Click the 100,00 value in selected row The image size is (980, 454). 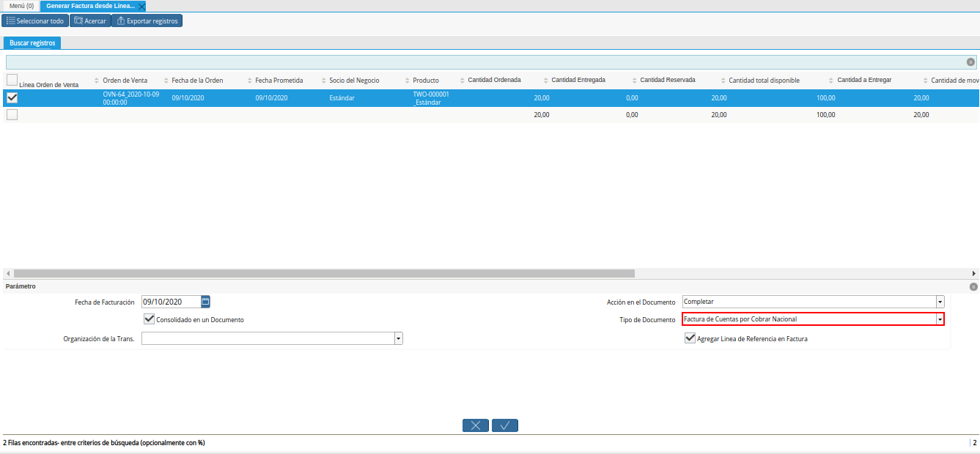tap(826, 98)
